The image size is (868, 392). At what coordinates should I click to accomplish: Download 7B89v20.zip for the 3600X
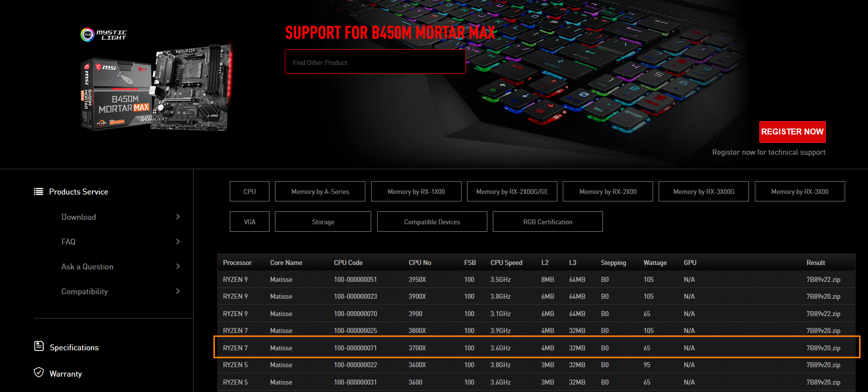click(x=823, y=365)
